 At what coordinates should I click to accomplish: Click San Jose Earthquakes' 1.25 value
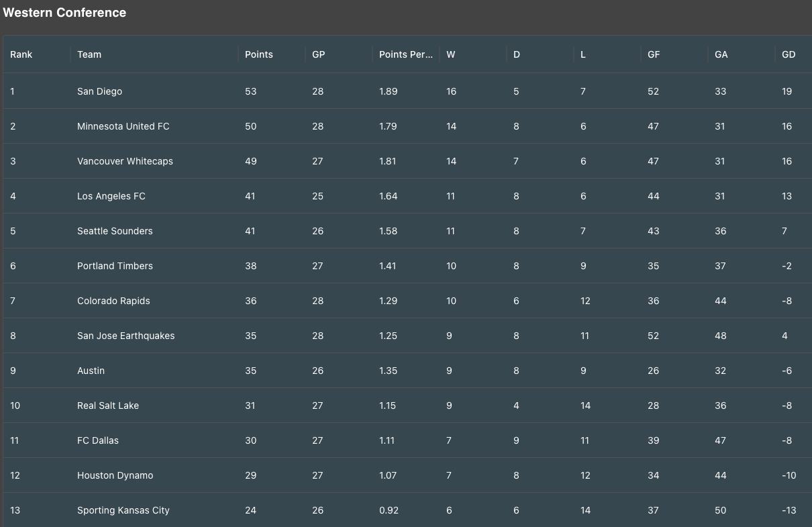pyautogui.click(x=388, y=336)
